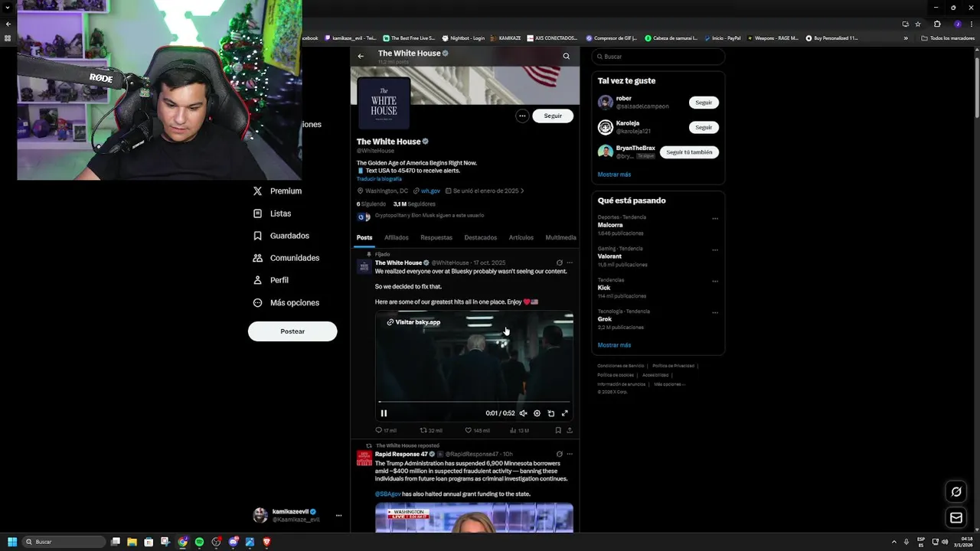Follow Karoleja with Seguir

pos(704,127)
